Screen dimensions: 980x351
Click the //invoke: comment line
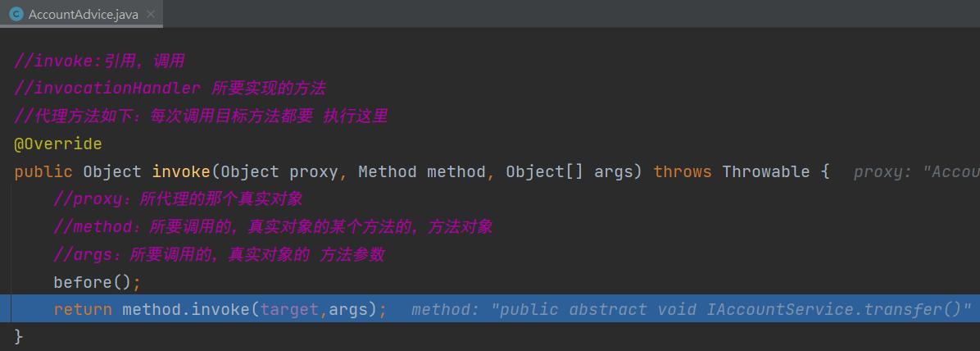click(x=99, y=62)
